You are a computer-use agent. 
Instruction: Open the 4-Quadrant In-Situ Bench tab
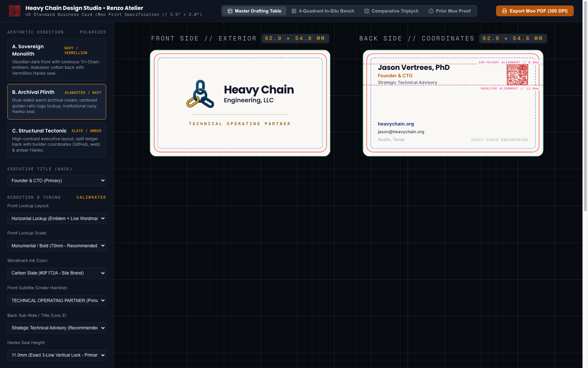pos(323,11)
